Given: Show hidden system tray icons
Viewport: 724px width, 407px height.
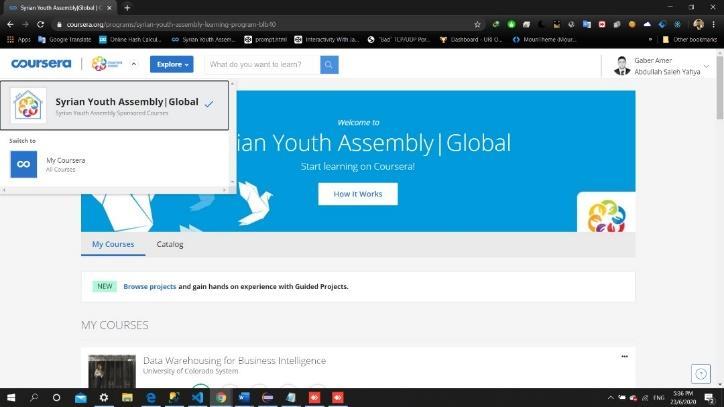Looking at the screenshot, I should pos(610,397).
